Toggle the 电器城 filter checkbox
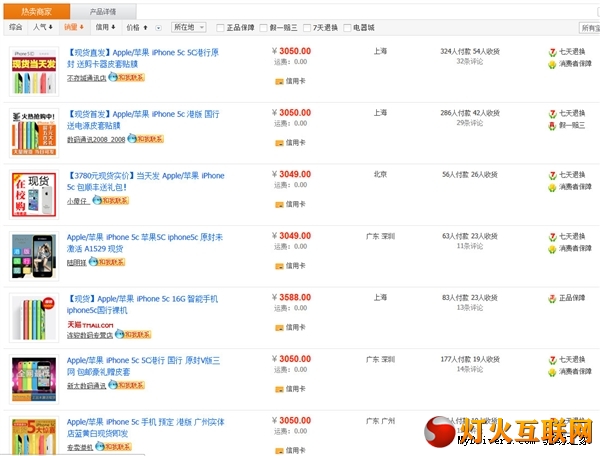Image resolution: width=600 pixels, height=456 pixels. [x=347, y=28]
